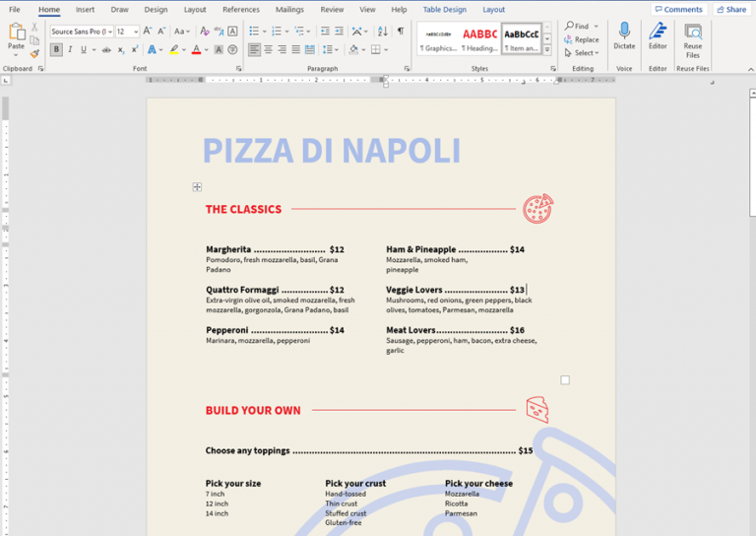
Task: Sort text using the A-Z sort icon
Action: tap(383, 32)
